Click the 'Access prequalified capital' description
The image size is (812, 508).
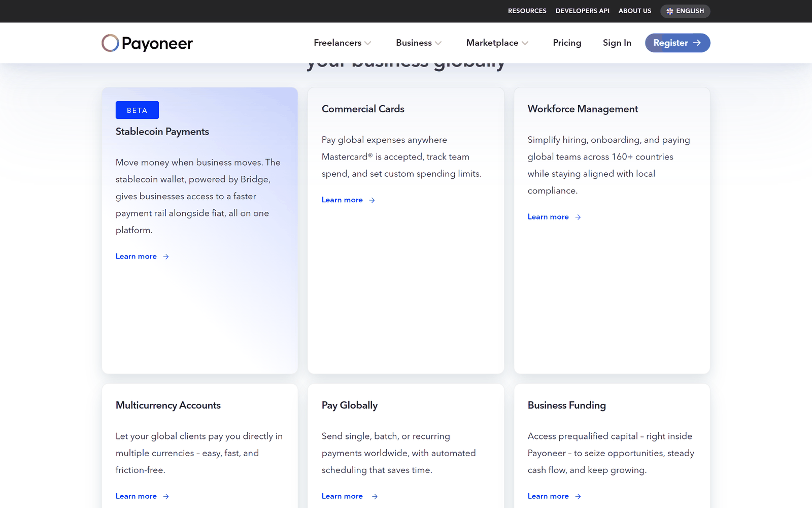click(611, 453)
